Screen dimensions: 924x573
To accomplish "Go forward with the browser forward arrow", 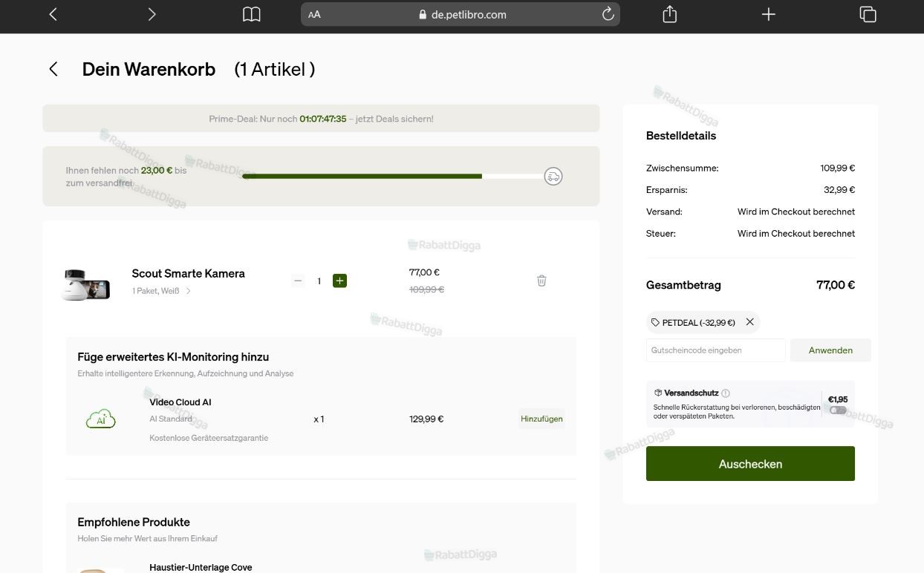I will tap(152, 14).
